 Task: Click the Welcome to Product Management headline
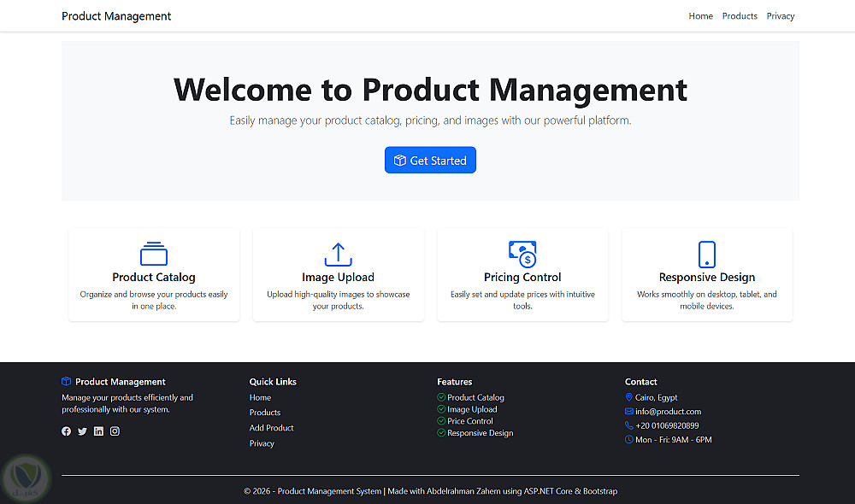pos(430,90)
